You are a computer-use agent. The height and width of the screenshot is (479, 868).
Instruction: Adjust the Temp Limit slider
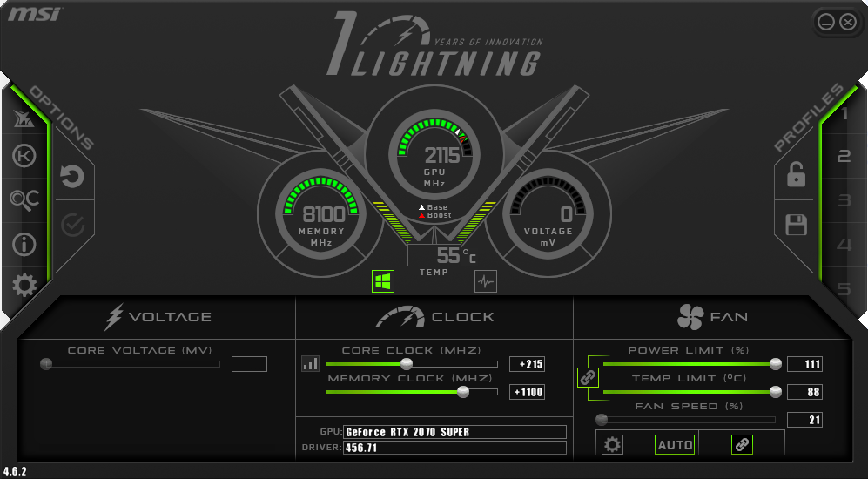click(x=691, y=392)
